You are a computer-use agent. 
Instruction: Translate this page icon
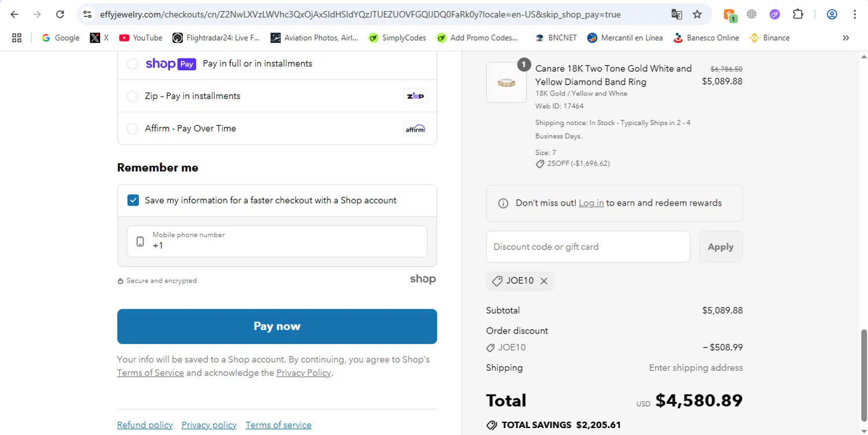[x=676, y=14]
